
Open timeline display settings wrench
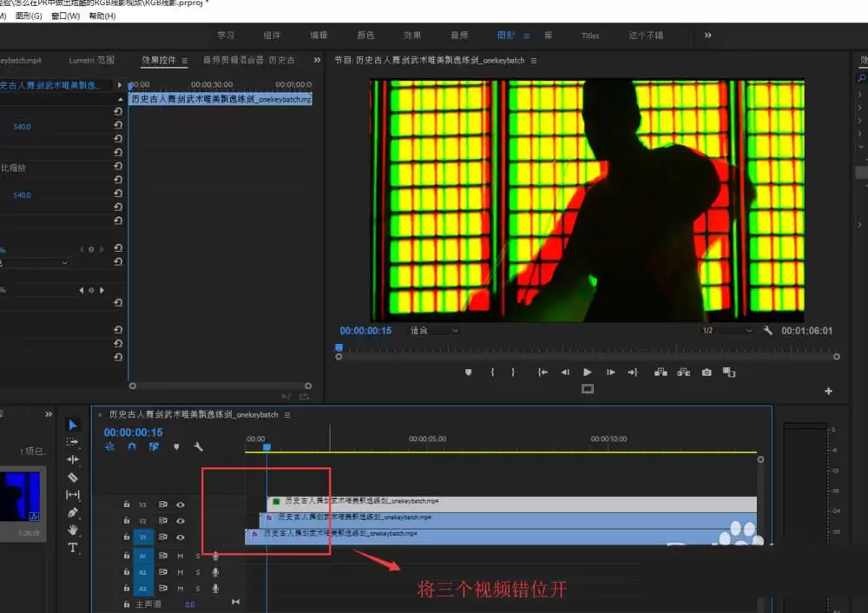click(x=198, y=446)
